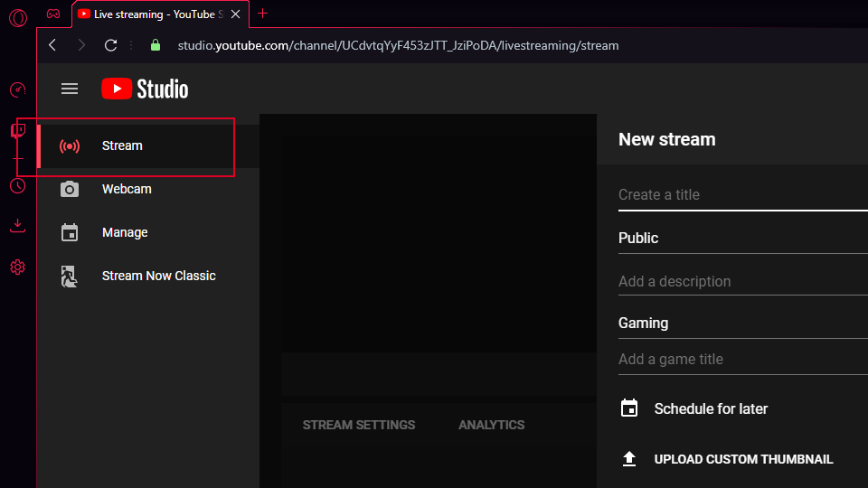Open Downloads icon in sidebar
This screenshot has width=868, height=488.
coord(18,225)
